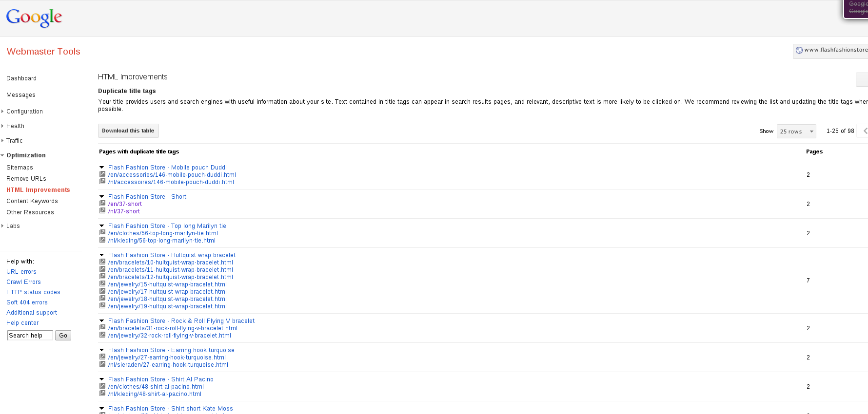
Task: Open external link icon for /en/bracelets/12-hultquist-wrap-bracelet.html
Action: 102,276
